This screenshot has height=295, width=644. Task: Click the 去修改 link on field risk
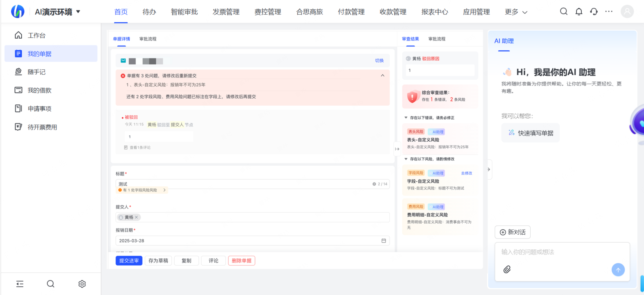[x=466, y=173]
